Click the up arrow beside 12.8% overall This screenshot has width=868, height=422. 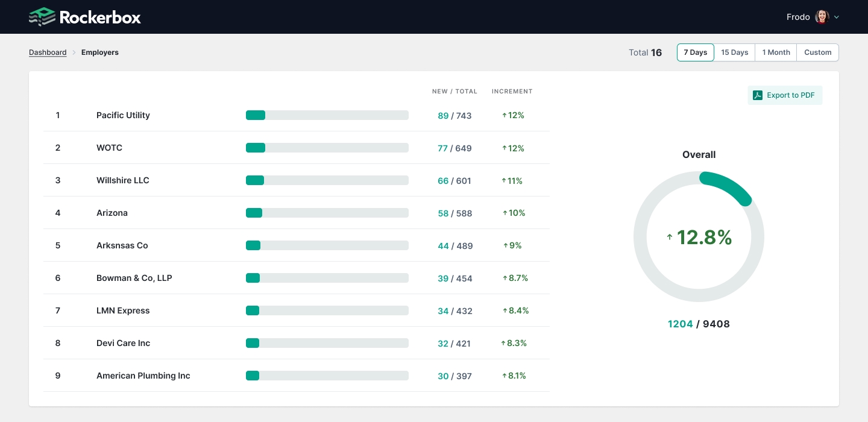(x=669, y=238)
